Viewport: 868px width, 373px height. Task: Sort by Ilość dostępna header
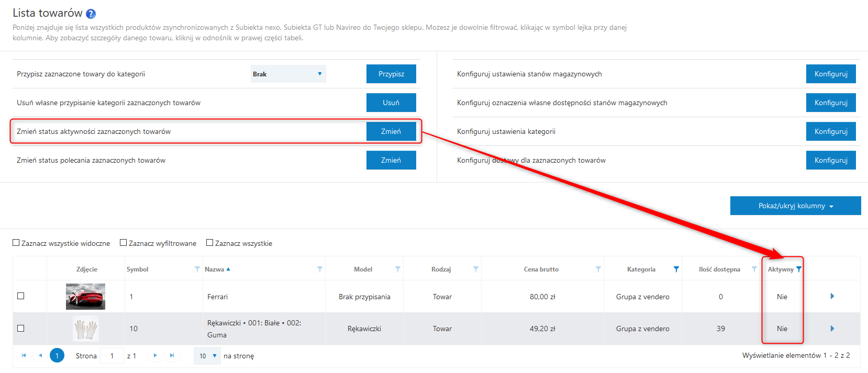pos(719,269)
